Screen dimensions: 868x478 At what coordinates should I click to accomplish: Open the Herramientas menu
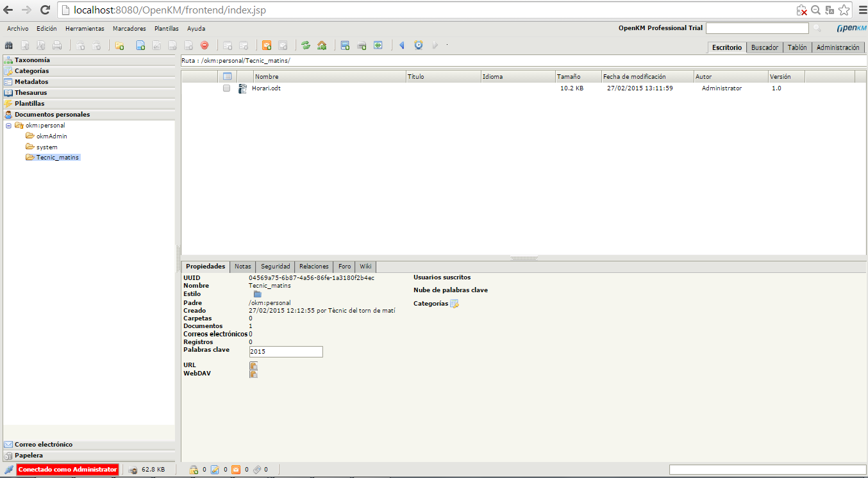pyautogui.click(x=85, y=29)
